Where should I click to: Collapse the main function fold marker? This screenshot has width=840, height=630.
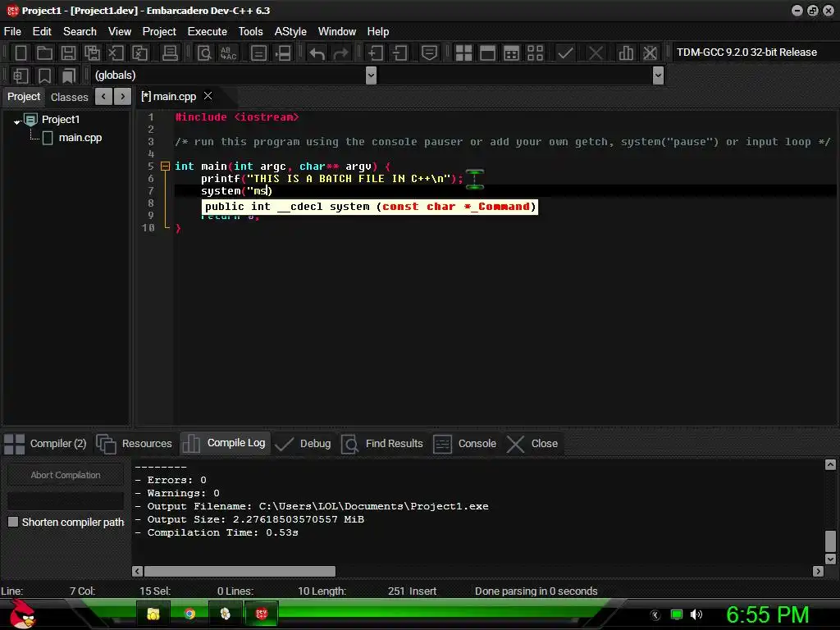[165, 166]
